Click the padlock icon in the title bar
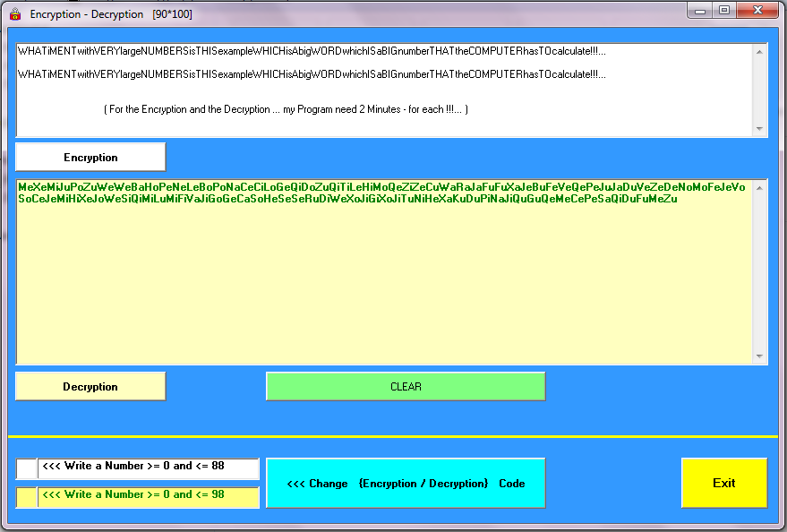This screenshot has width=787, height=532. tap(15, 13)
